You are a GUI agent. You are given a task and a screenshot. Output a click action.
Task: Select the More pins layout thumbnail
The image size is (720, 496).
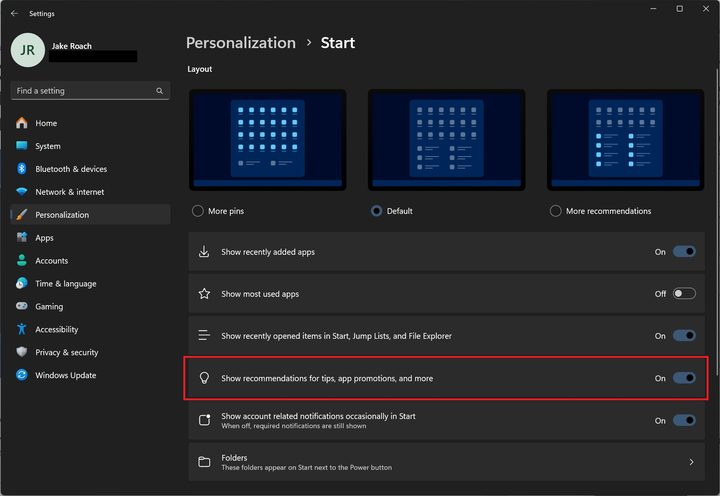point(268,140)
